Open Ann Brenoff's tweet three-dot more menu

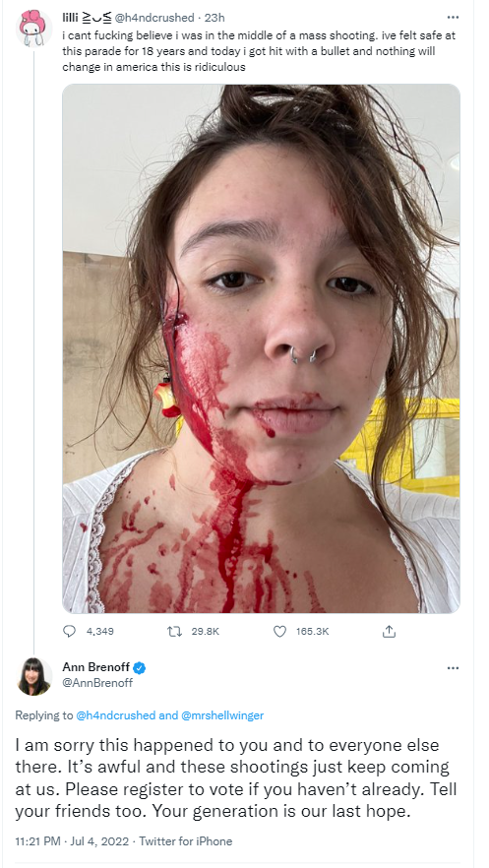tap(453, 667)
